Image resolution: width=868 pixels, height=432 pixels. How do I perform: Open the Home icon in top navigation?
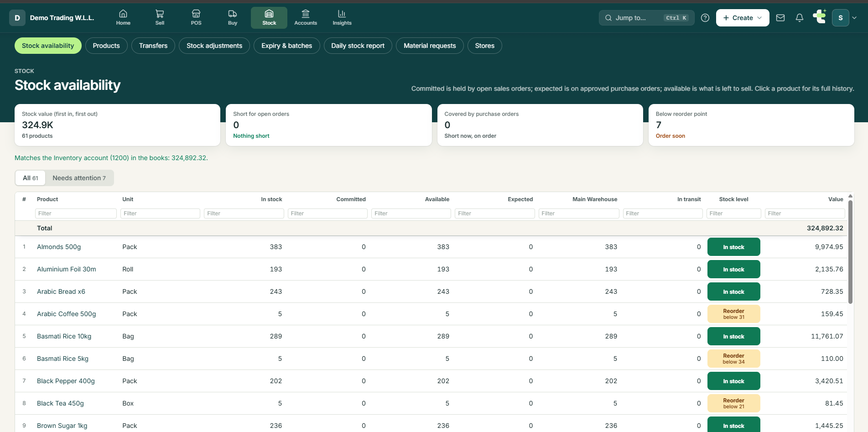click(x=123, y=18)
